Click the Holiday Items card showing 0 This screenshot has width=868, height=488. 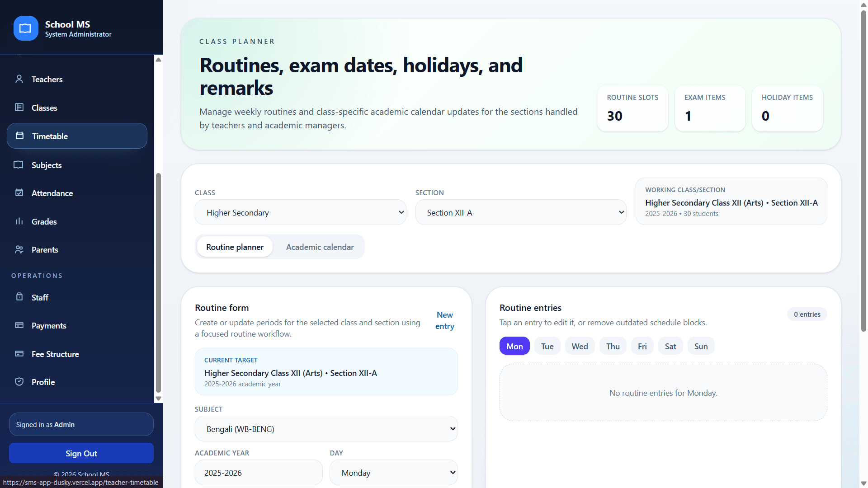point(787,108)
